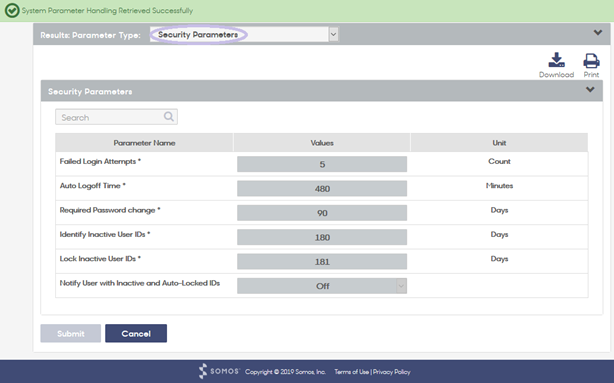Click the Submit button
The width and height of the screenshot is (614, 383).
tap(70, 333)
